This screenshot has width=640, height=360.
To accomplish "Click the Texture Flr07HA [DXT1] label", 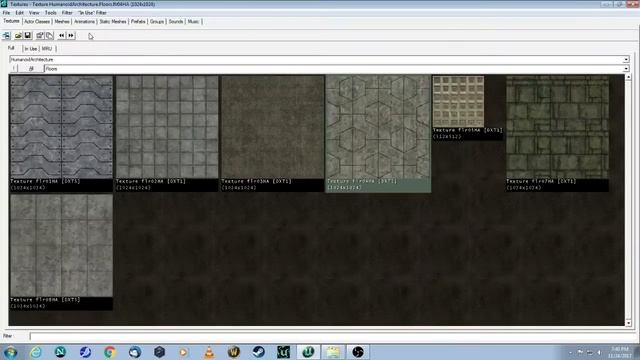I will (x=541, y=181).
